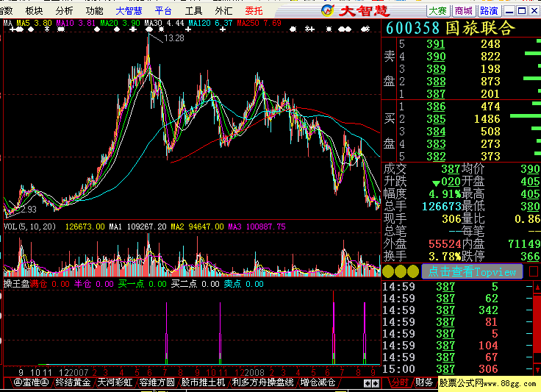This screenshot has height=392, width=541.
Task: Click the 操王盘 indicator name
Action: point(16,284)
